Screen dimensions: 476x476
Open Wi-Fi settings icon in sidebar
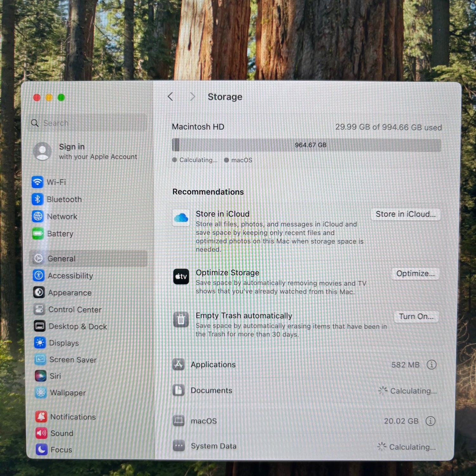click(x=37, y=182)
